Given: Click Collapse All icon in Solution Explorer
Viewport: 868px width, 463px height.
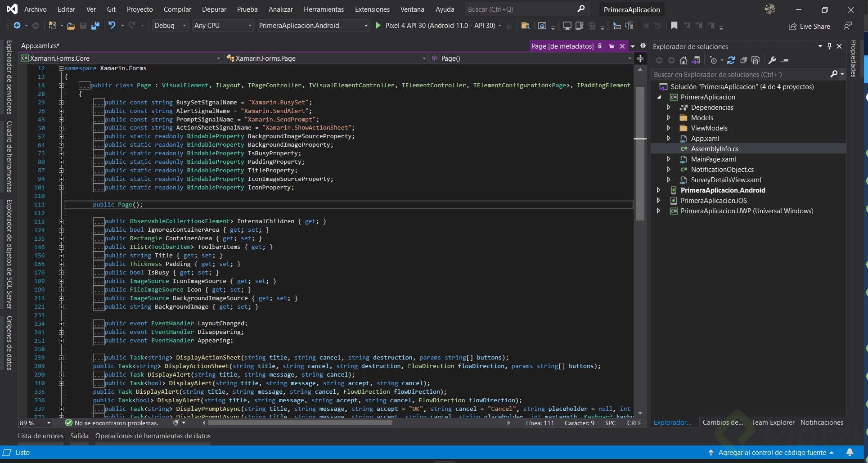Looking at the screenshot, I should (743, 60).
